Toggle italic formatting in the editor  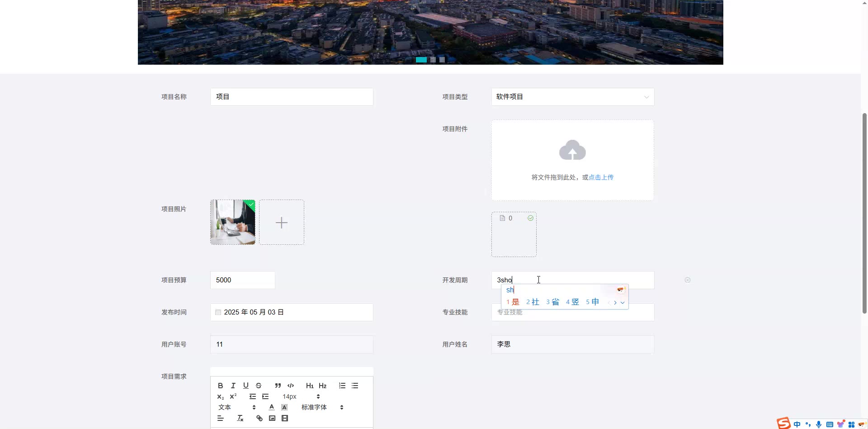tap(233, 386)
